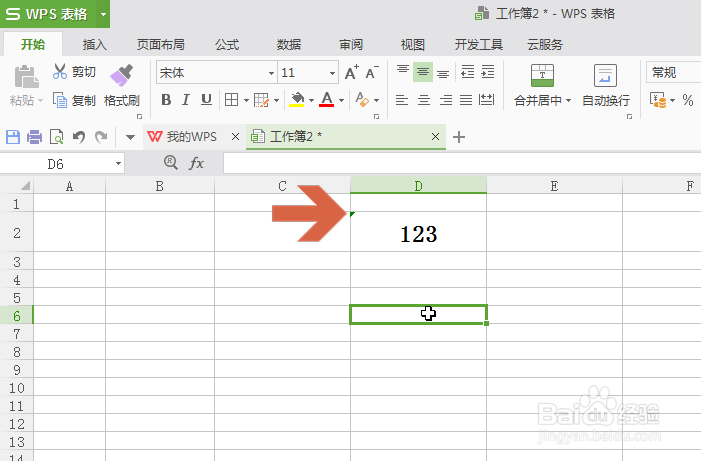The height and width of the screenshot is (461, 701).
Task: Click the draw border table icon
Action: click(x=262, y=100)
